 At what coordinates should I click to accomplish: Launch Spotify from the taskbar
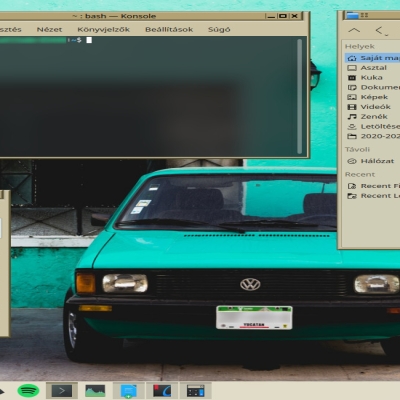coord(28,390)
